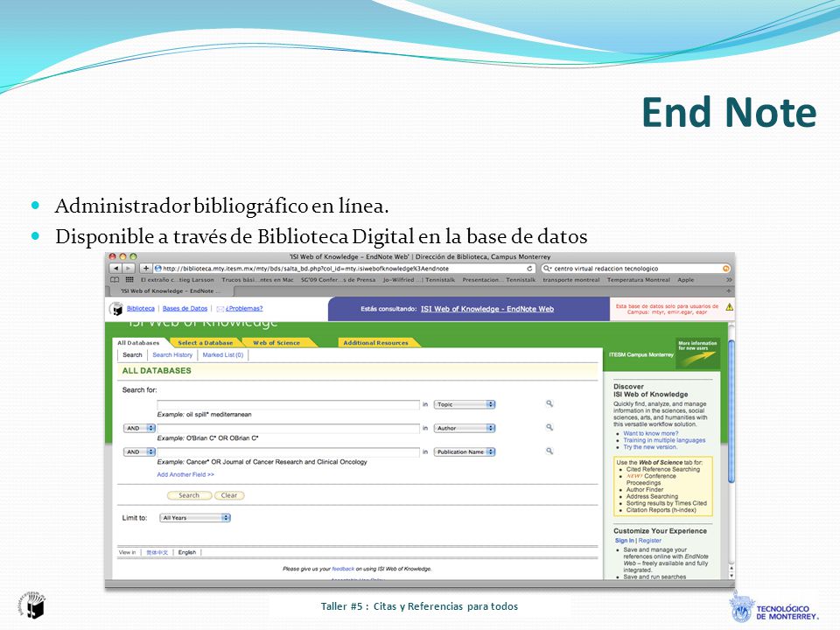Open the Biblioteca link
Viewport: 840px width, 630px height.
pos(140,309)
